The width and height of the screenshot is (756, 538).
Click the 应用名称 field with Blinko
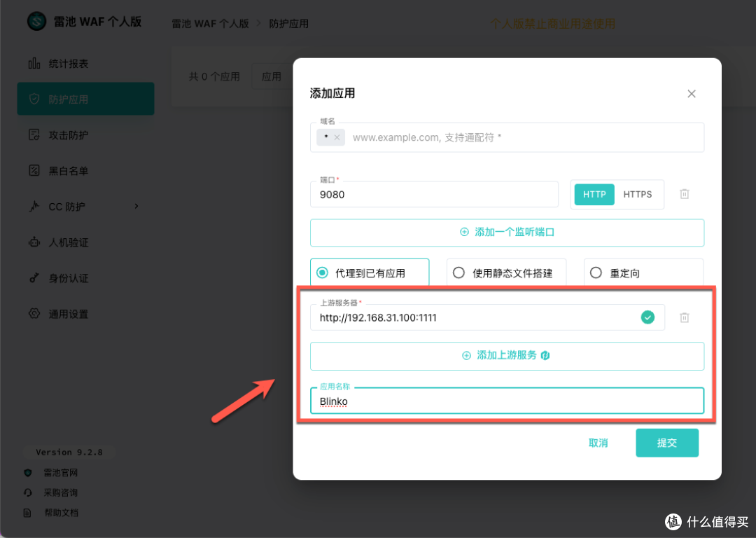pos(507,401)
